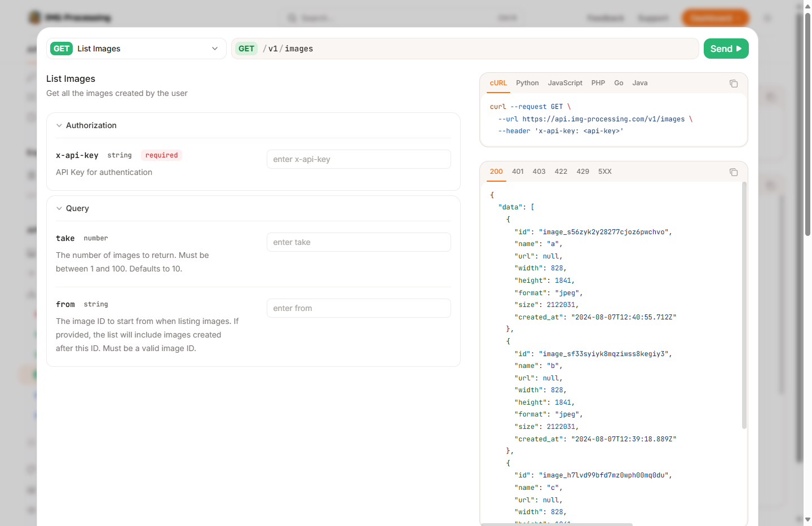Select the cURL code tab
This screenshot has width=812, height=526.
click(x=498, y=83)
